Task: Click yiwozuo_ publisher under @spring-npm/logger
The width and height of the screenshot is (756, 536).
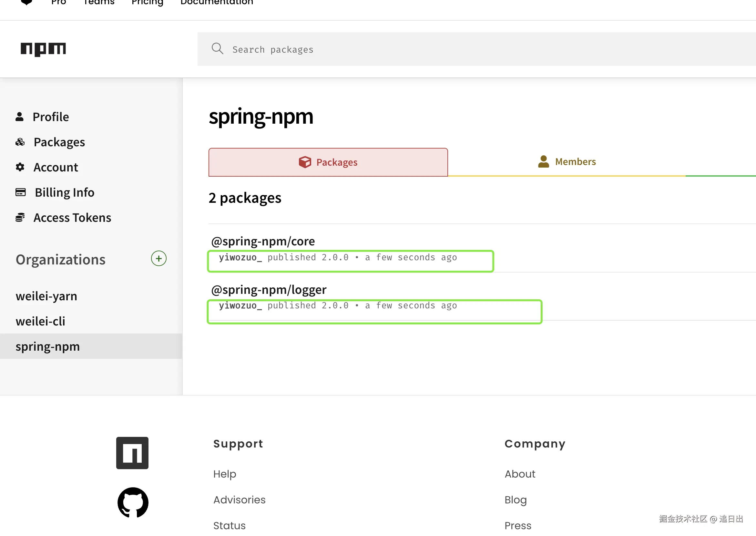Action: [x=240, y=306]
